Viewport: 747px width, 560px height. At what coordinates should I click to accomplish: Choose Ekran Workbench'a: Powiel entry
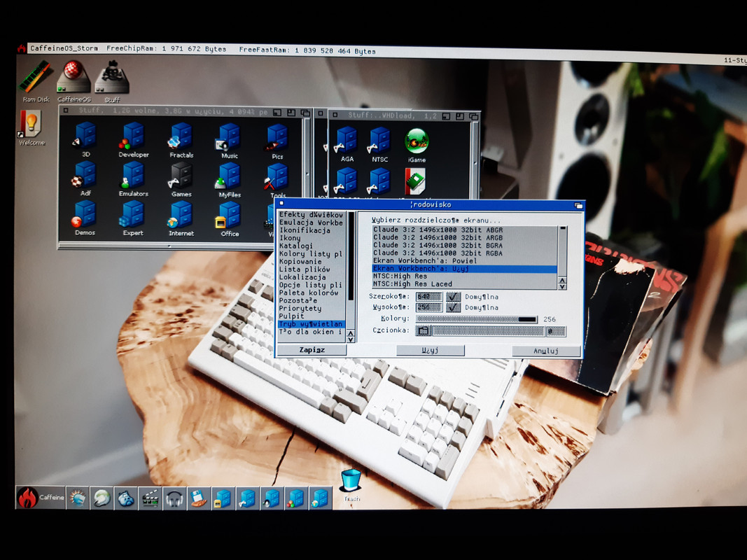tap(464, 260)
